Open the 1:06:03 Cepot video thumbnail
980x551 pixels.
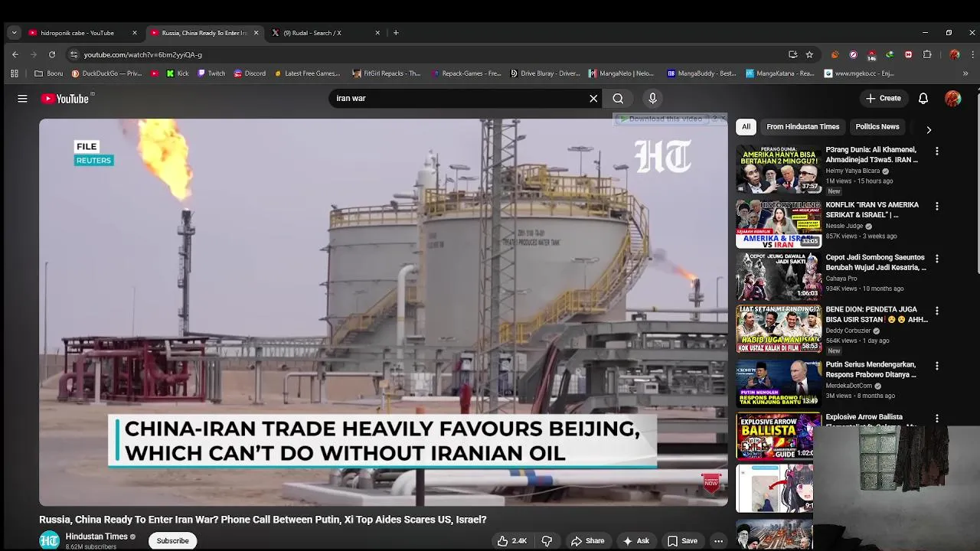tap(779, 276)
